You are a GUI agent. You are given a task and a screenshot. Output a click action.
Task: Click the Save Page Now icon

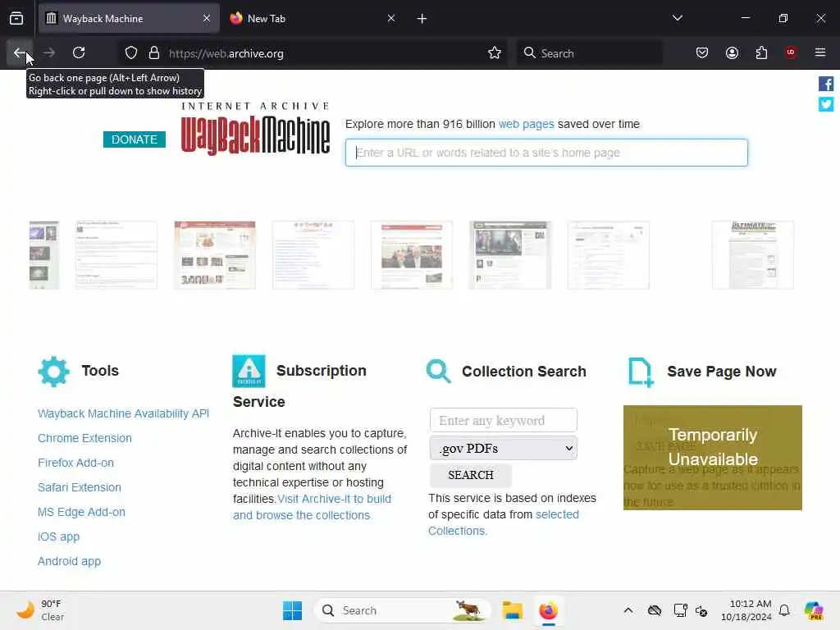[x=641, y=372]
